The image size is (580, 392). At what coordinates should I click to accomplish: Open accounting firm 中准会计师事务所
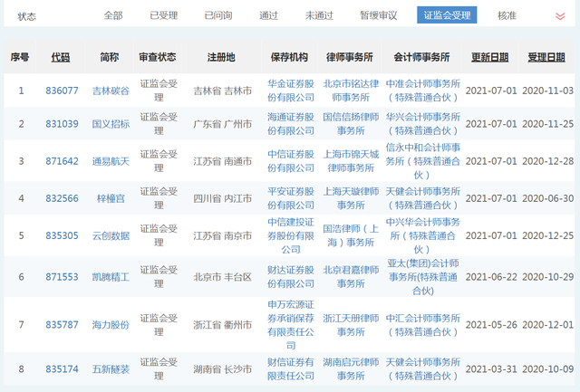423,91
